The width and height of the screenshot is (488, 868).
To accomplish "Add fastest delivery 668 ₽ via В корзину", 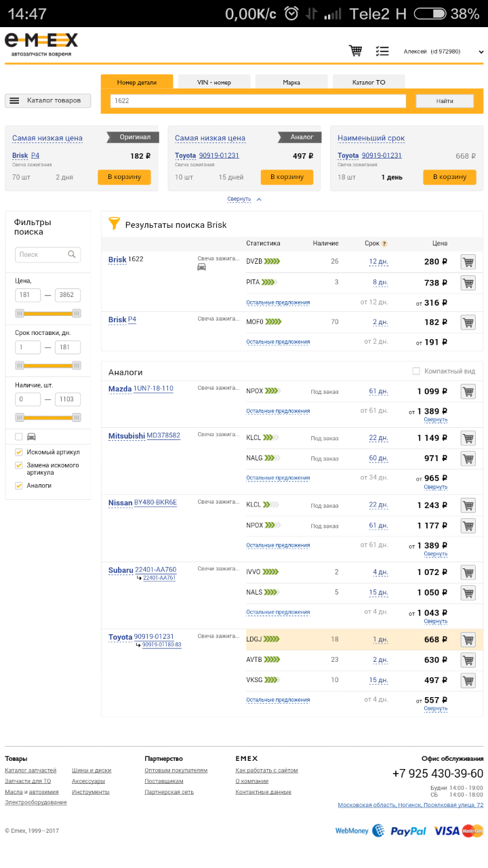I will [x=449, y=177].
